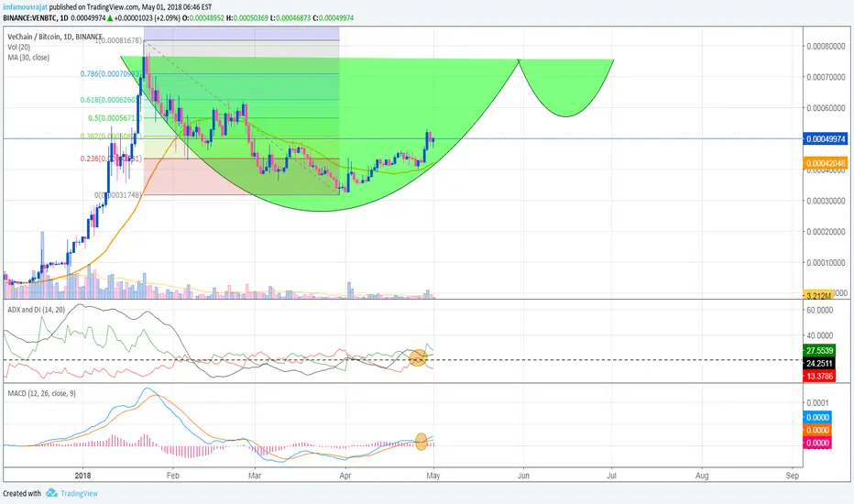Image resolution: width=854 pixels, height=504 pixels.
Task: Click the May label on time axis
Action: [x=433, y=476]
